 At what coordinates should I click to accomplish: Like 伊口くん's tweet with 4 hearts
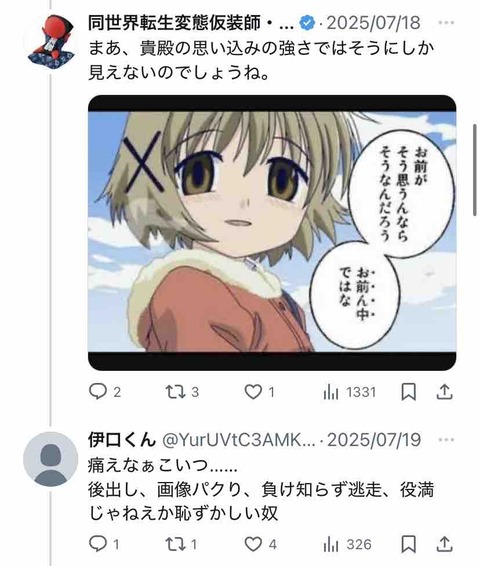[x=261, y=544]
